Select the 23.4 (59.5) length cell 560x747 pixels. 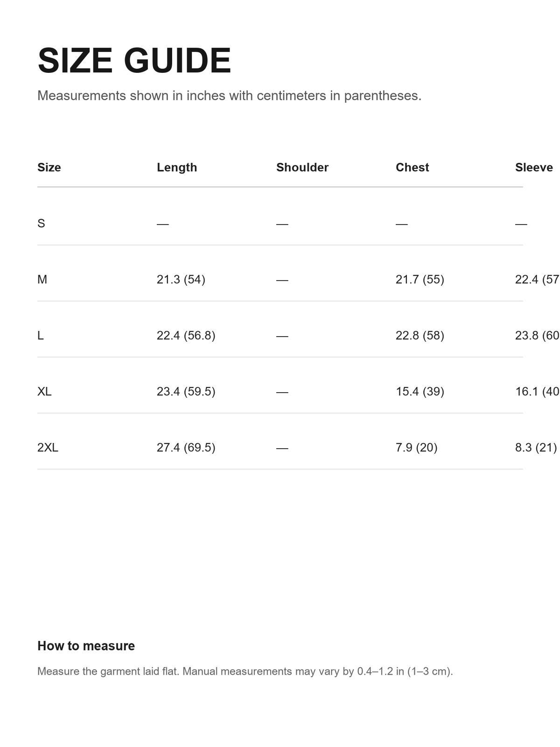tap(186, 391)
